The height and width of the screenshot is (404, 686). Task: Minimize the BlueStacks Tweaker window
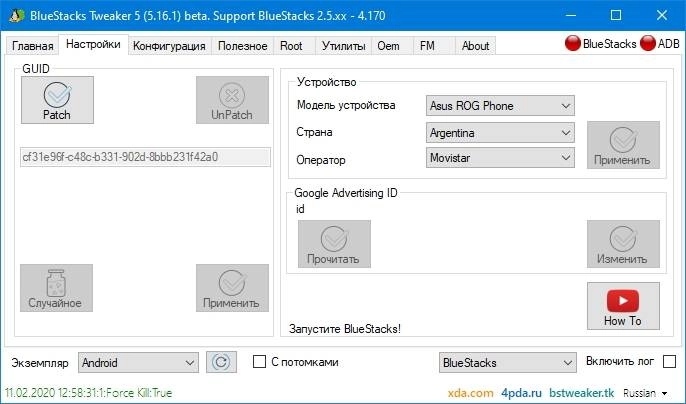(570, 16)
